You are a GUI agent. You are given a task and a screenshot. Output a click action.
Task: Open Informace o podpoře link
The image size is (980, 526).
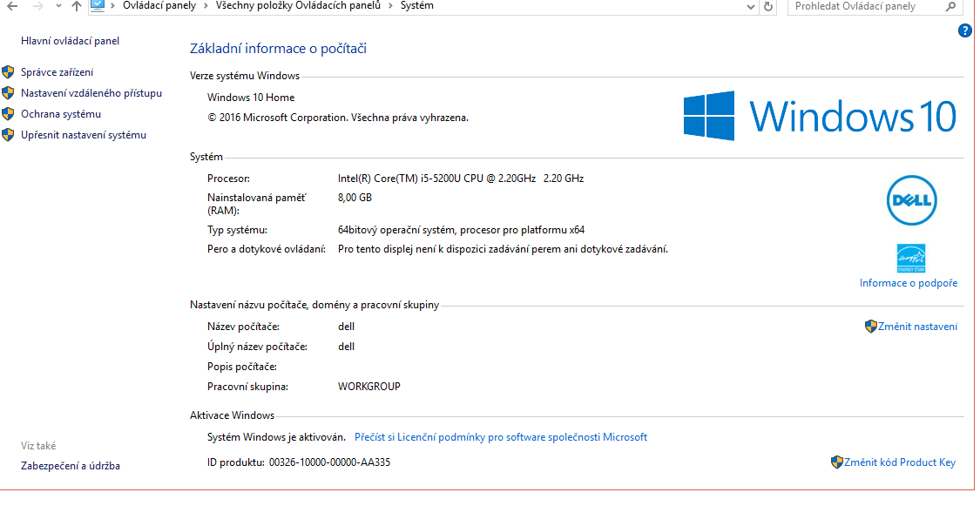click(x=908, y=283)
